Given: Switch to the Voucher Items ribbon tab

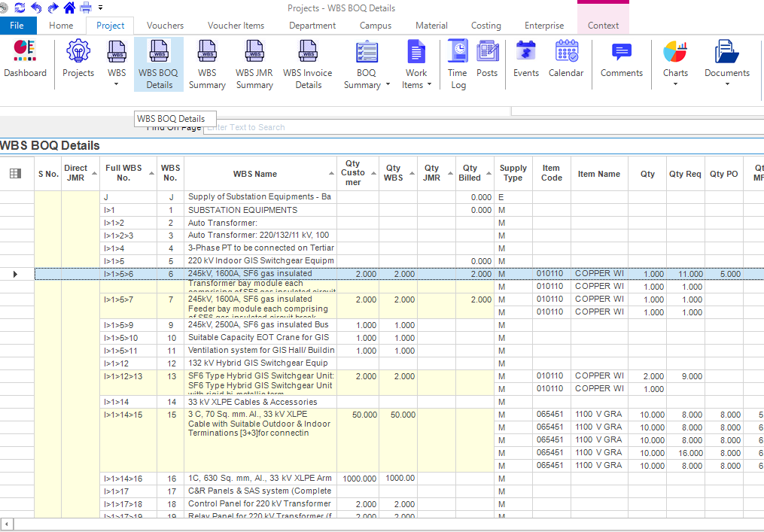Looking at the screenshot, I should [x=236, y=26].
